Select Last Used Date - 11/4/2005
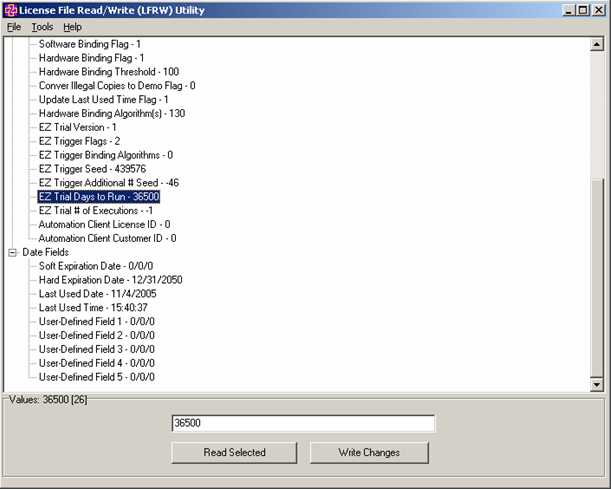 (x=97, y=294)
